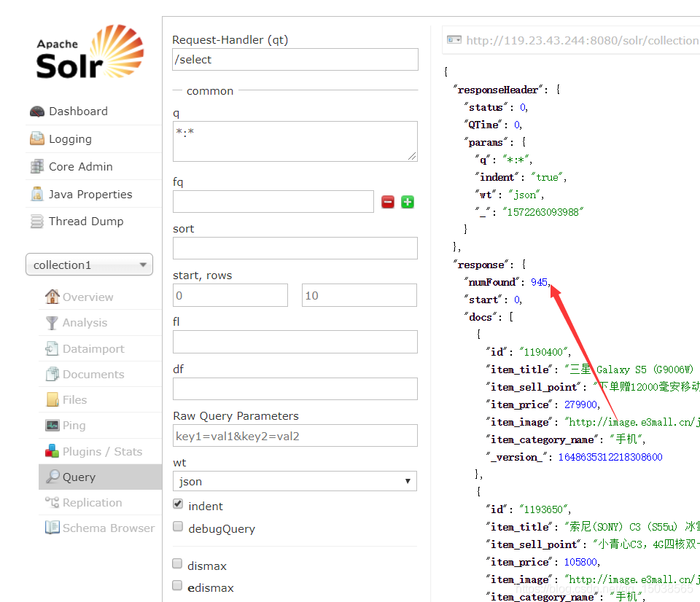Click the Files folder icon
Image resolution: width=700 pixels, height=602 pixels.
(52, 400)
